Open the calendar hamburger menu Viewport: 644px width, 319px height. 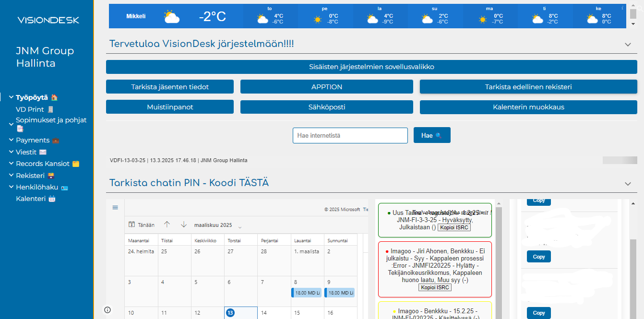click(x=115, y=207)
